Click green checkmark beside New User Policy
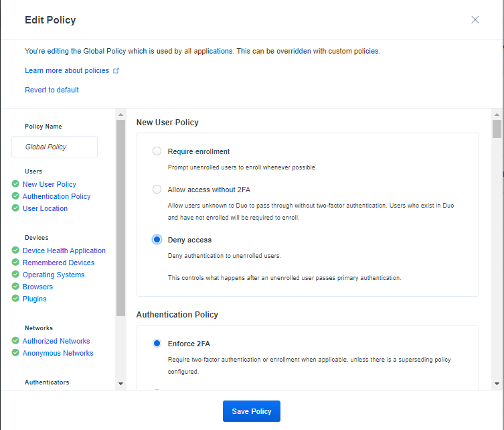 coord(15,184)
